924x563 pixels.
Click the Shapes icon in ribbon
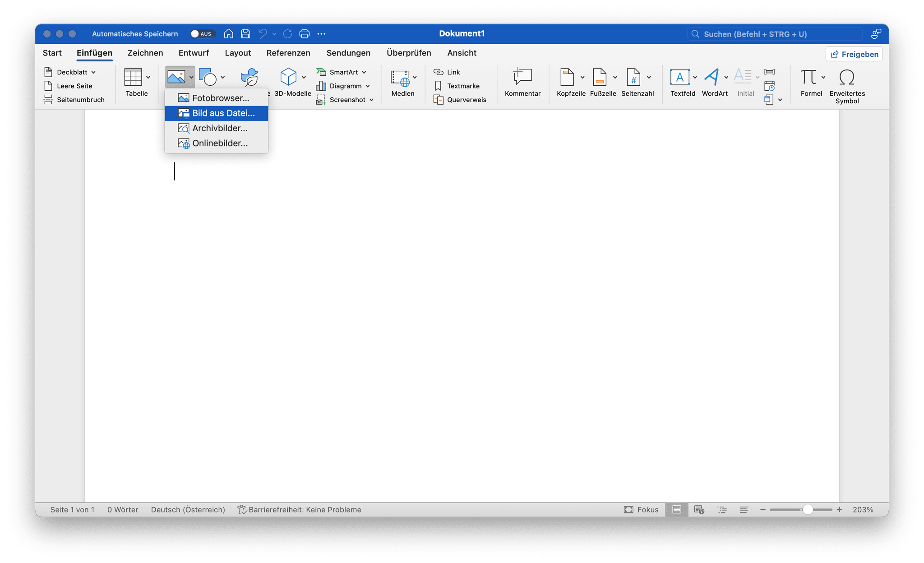208,77
